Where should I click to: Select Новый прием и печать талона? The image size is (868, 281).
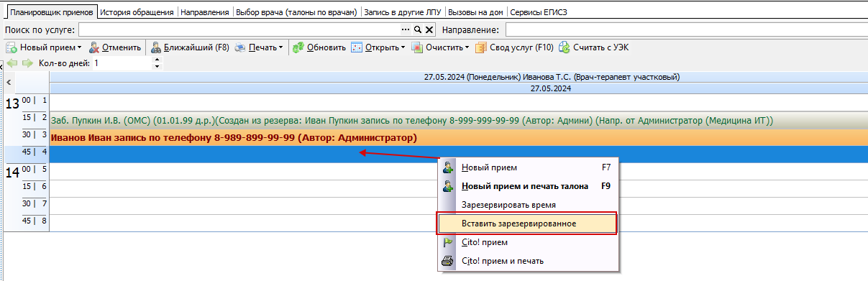pos(527,186)
